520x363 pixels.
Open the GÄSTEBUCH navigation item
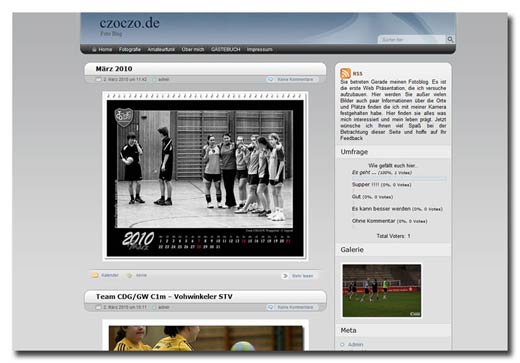click(225, 49)
